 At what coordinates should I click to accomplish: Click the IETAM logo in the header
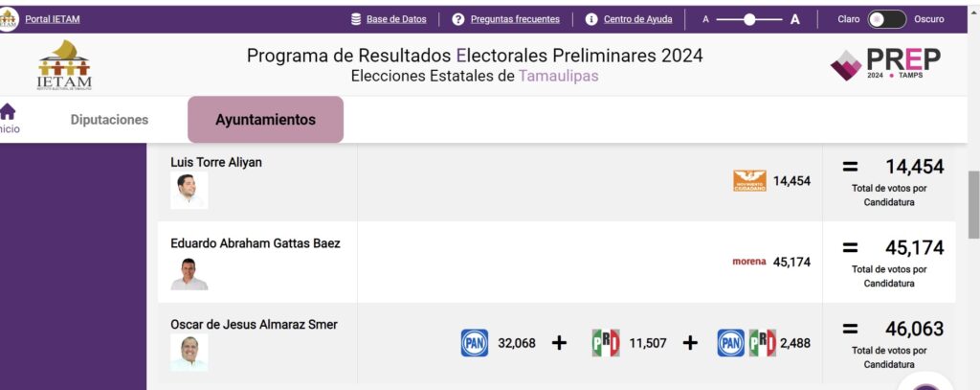64,66
